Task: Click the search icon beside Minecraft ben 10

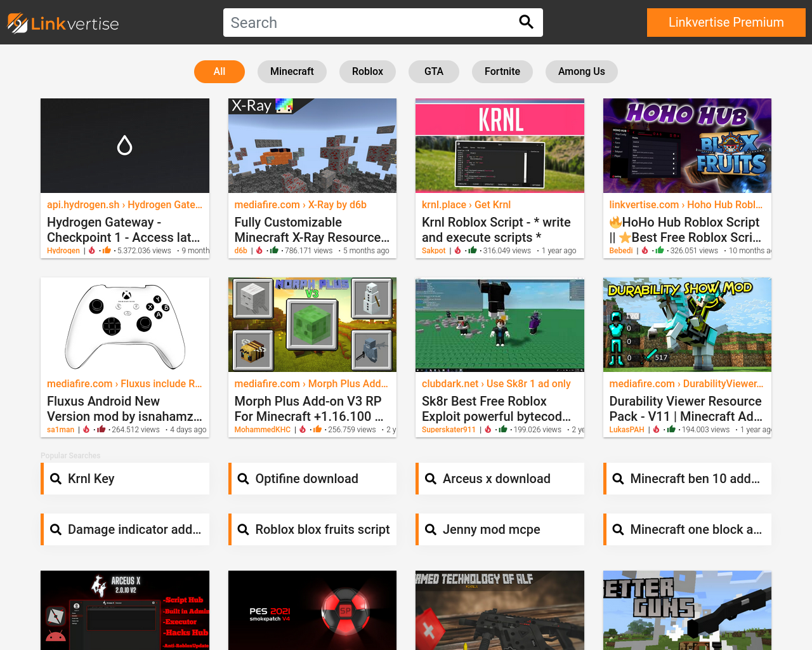Action: [x=618, y=479]
